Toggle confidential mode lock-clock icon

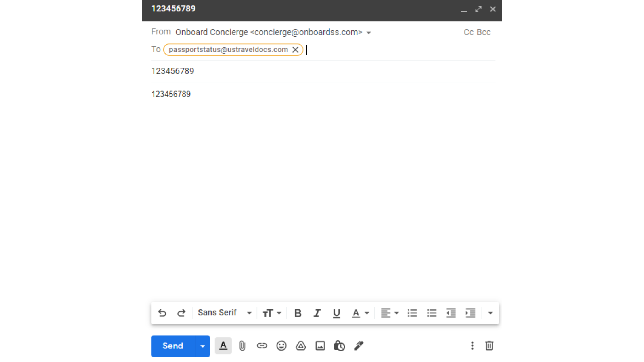339,346
